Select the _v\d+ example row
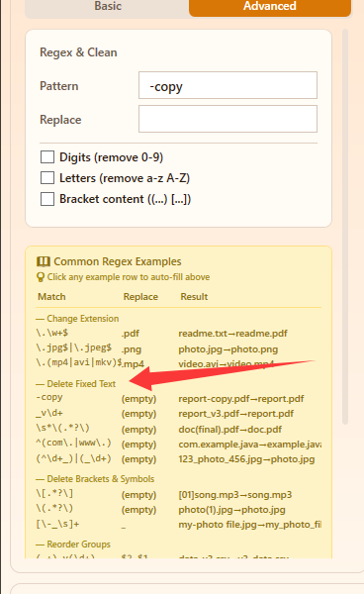364x594 pixels. coord(179,413)
